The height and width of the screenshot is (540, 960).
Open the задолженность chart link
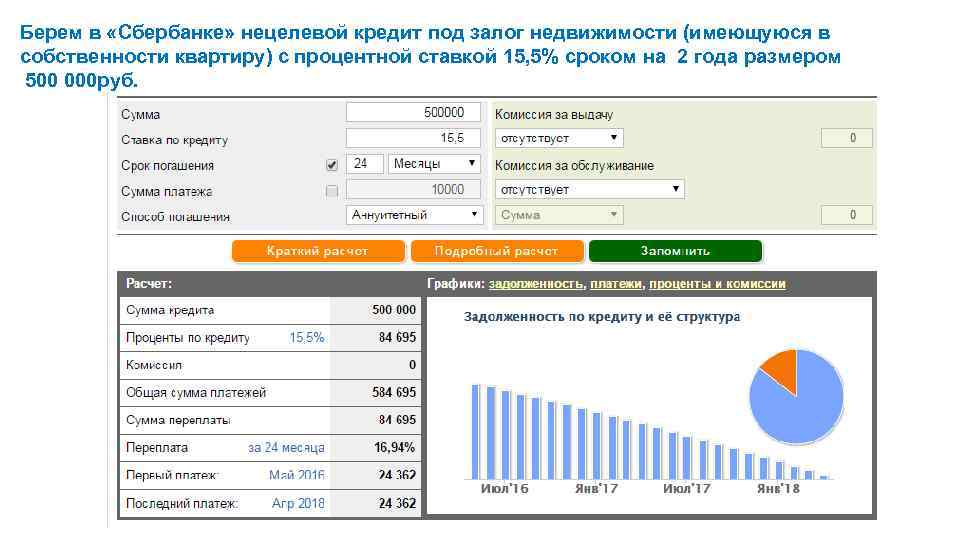[x=536, y=284]
